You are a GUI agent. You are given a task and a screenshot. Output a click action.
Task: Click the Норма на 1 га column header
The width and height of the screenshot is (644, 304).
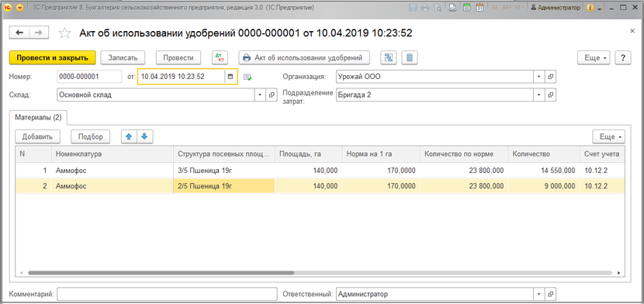click(x=381, y=154)
